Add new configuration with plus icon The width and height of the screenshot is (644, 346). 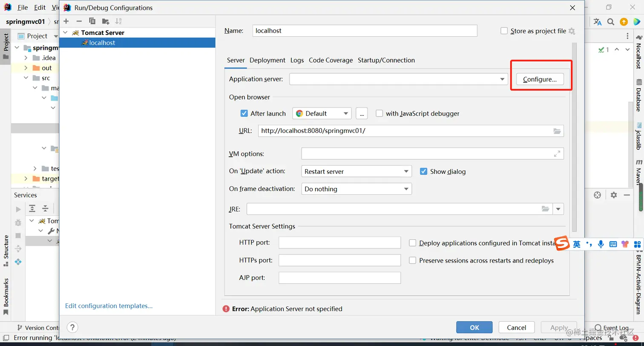click(66, 21)
